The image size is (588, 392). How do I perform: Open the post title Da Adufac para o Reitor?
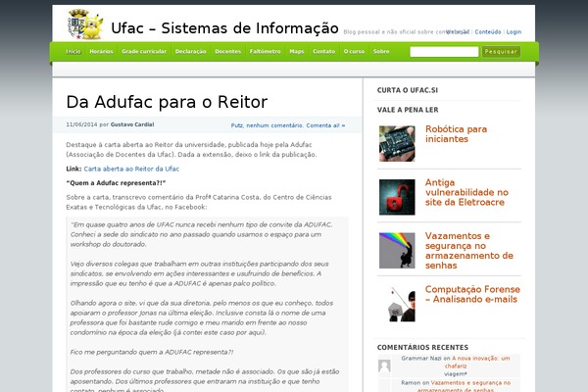point(167,102)
